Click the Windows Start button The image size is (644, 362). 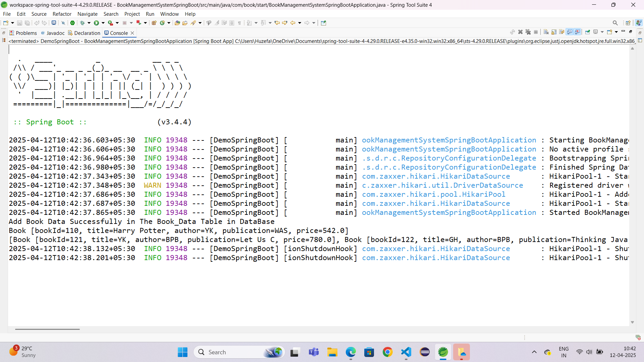pos(182,352)
